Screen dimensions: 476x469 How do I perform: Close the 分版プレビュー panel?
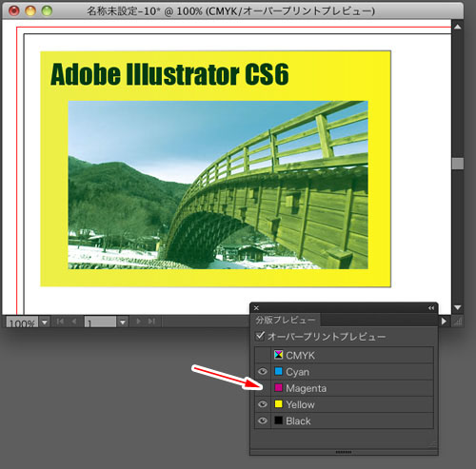256,308
